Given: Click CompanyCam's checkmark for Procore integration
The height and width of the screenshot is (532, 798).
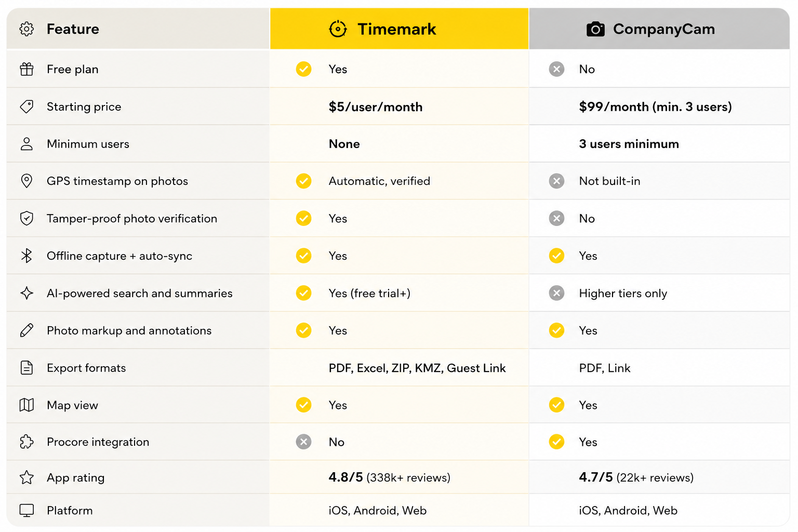Looking at the screenshot, I should [x=556, y=442].
